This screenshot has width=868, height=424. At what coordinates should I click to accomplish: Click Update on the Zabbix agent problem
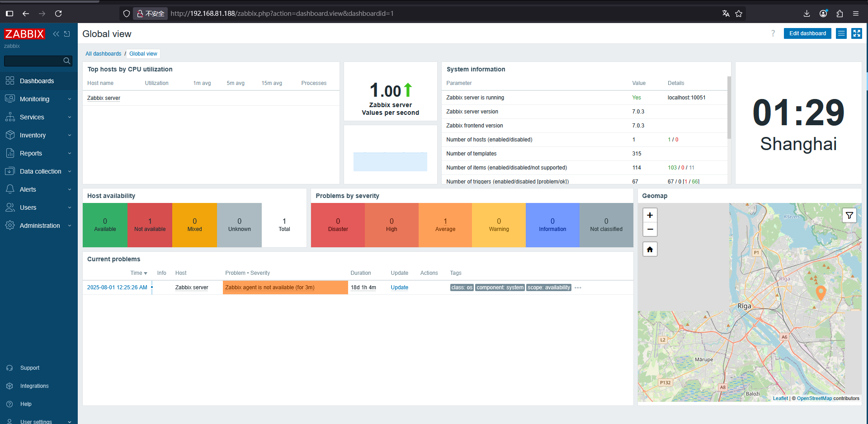coord(399,287)
